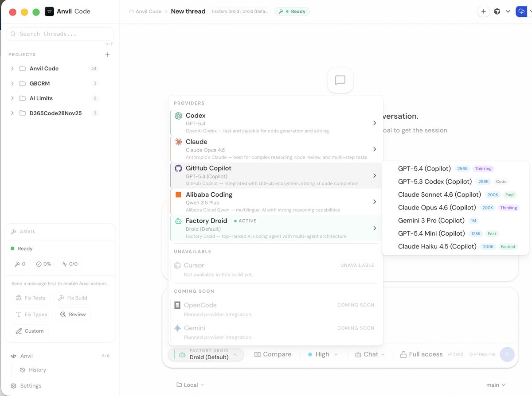Click the Review button
The height and width of the screenshot is (396, 532).
73,314
